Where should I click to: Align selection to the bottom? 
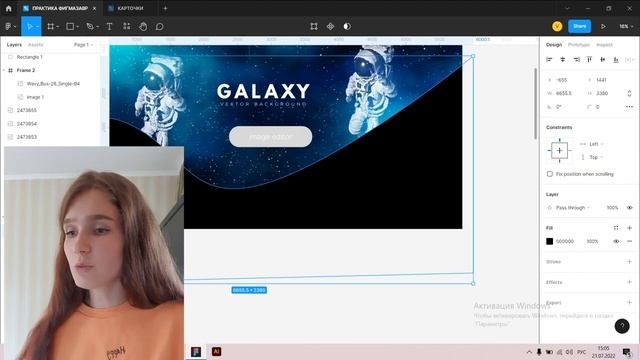(x=616, y=60)
